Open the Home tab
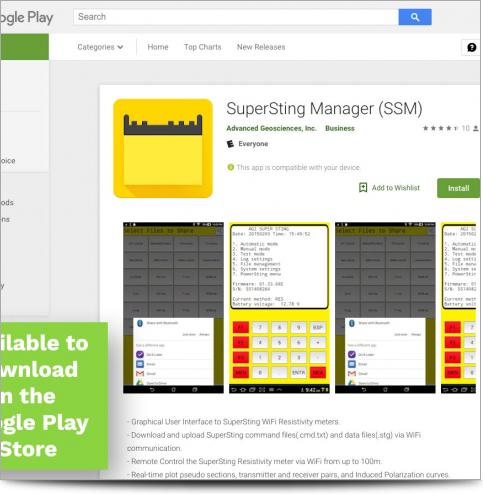Viewport: 483px width, 494px height. (158, 47)
